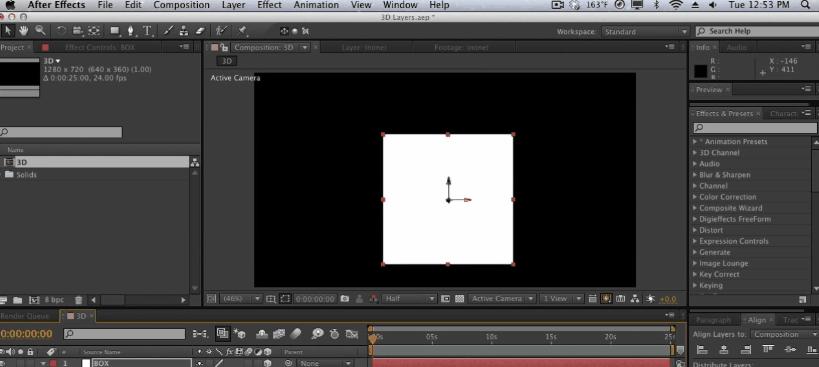Toggle Transparency Grid in viewer
Screen dimensions: 819x367
pos(460,299)
